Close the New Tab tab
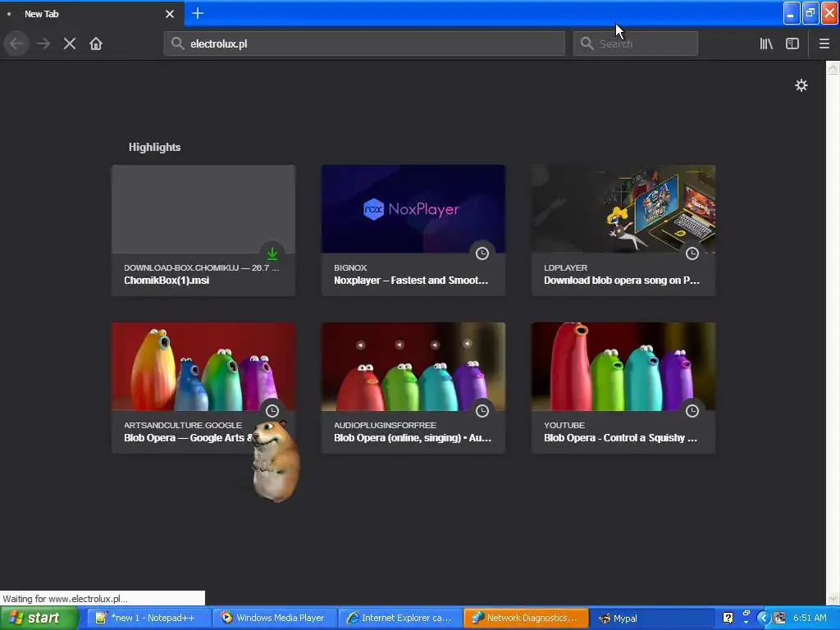This screenshot has height=630, width=840. click(x=170, y=14)
